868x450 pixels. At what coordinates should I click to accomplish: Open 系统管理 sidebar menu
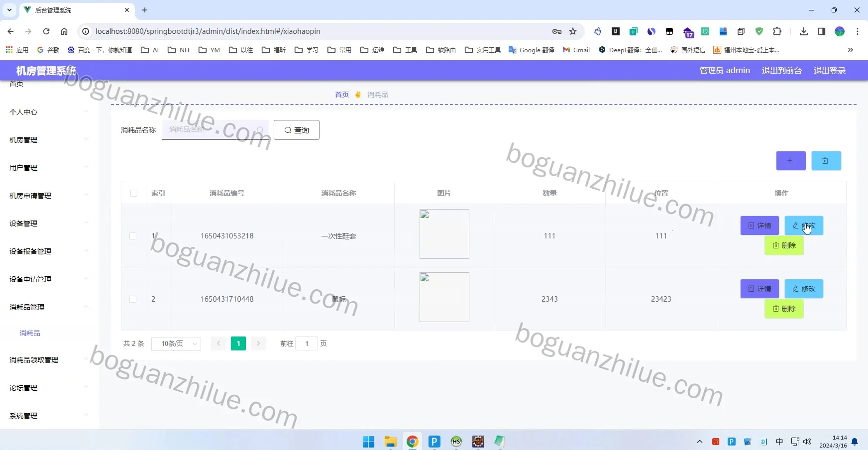coord(49,416)
